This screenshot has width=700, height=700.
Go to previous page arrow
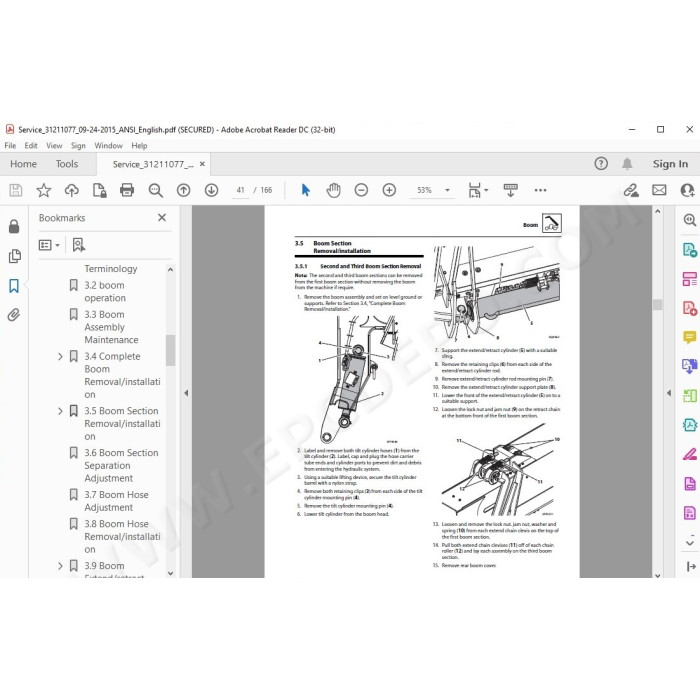tap(183, 190)
